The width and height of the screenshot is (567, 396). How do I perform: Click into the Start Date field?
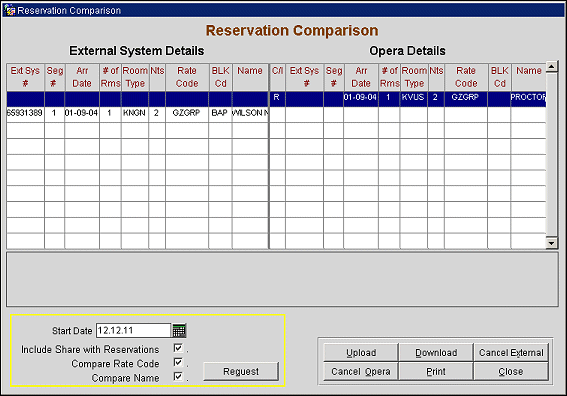tap(133, 330)
